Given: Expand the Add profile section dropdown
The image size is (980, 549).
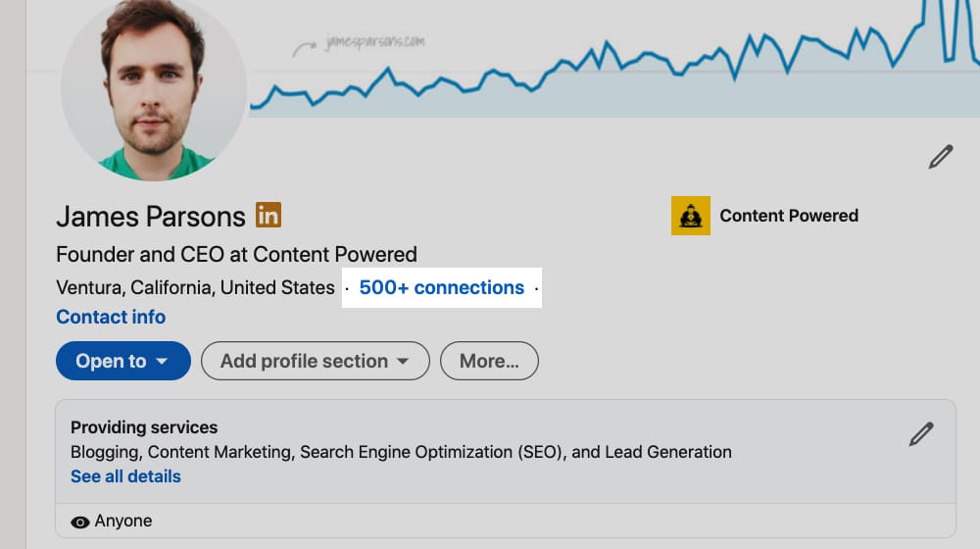Looking at the screenshot, I should point(403,361).
